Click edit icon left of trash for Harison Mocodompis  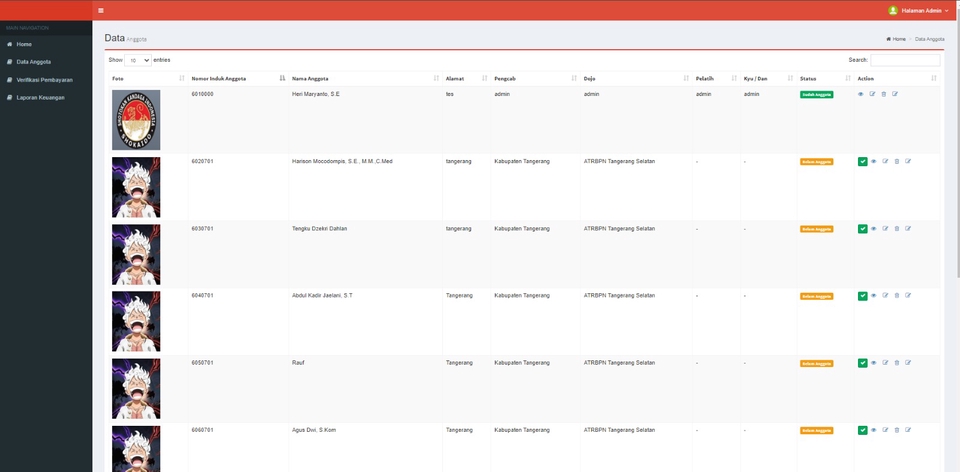[885, 162]
